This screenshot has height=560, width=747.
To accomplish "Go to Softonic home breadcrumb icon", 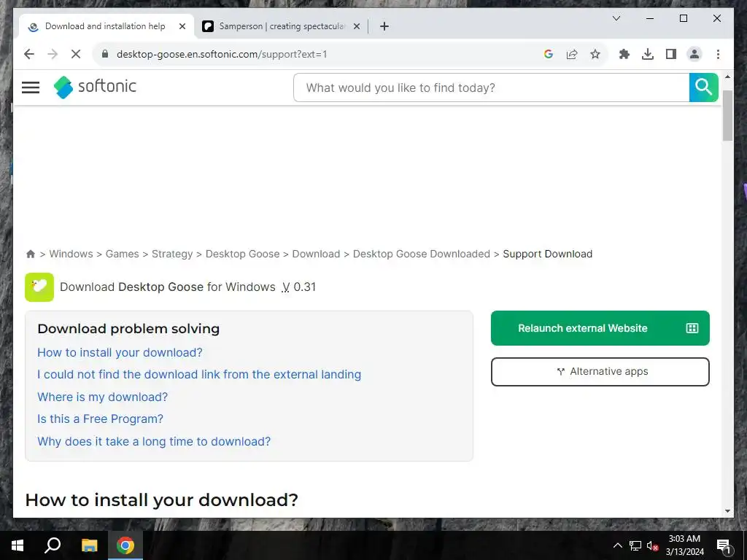I will click(31, 254).
